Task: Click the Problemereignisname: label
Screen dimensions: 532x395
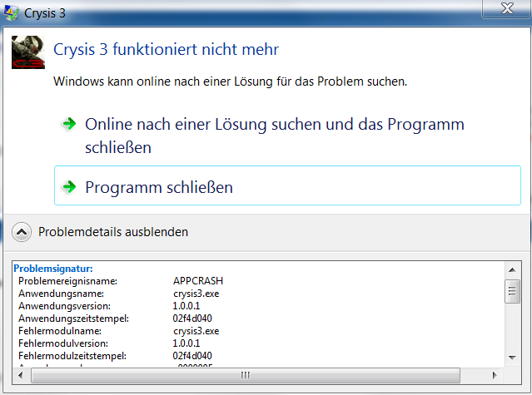Action: tap(68, 281)
